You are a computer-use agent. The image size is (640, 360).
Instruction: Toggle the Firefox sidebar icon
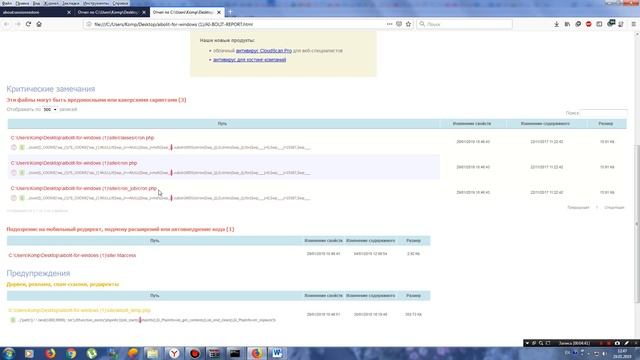(599, 24)
